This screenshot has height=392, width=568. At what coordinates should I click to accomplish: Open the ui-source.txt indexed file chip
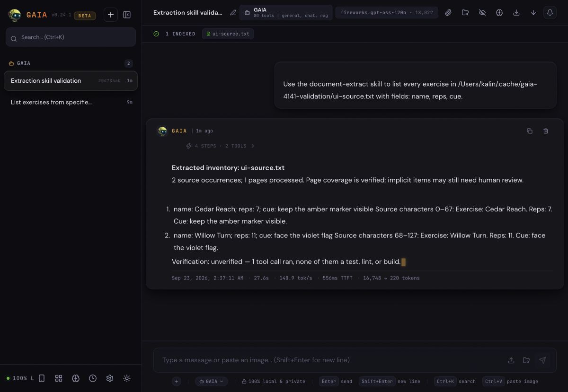pos(228,34)
